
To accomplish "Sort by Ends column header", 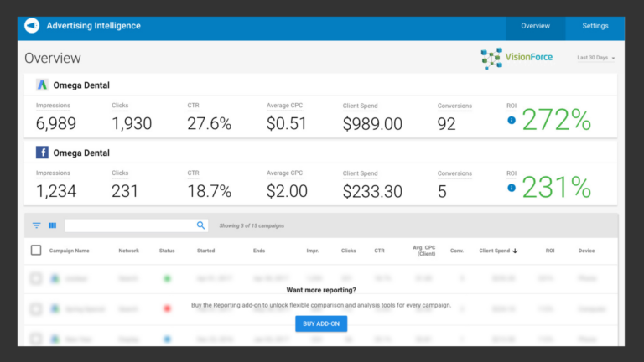I will (259, 251).
